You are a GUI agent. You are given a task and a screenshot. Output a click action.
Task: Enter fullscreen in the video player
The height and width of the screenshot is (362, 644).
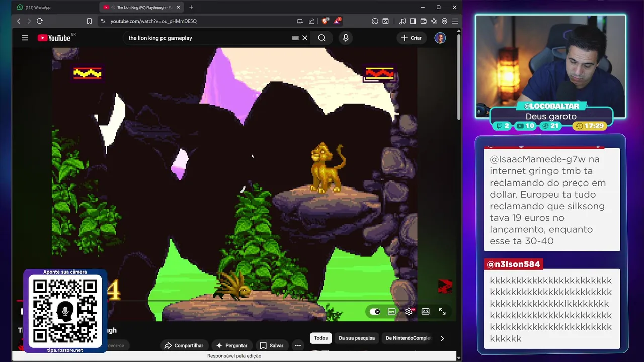click(x=442, y=312)
